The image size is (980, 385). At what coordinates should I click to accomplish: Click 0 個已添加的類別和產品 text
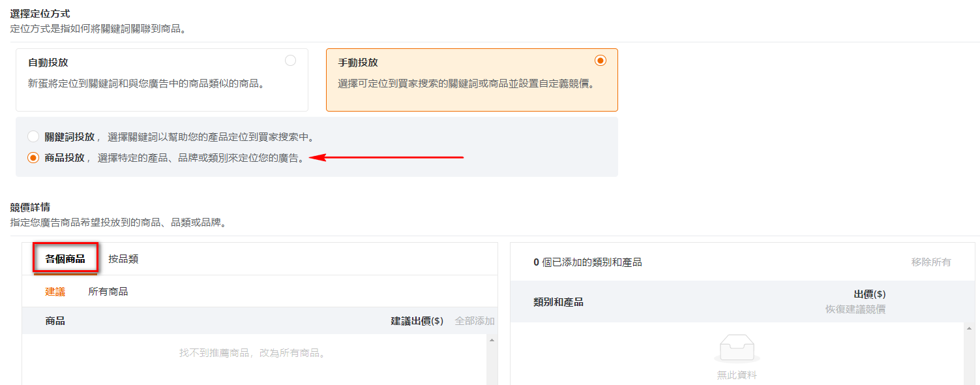[587, 262]
